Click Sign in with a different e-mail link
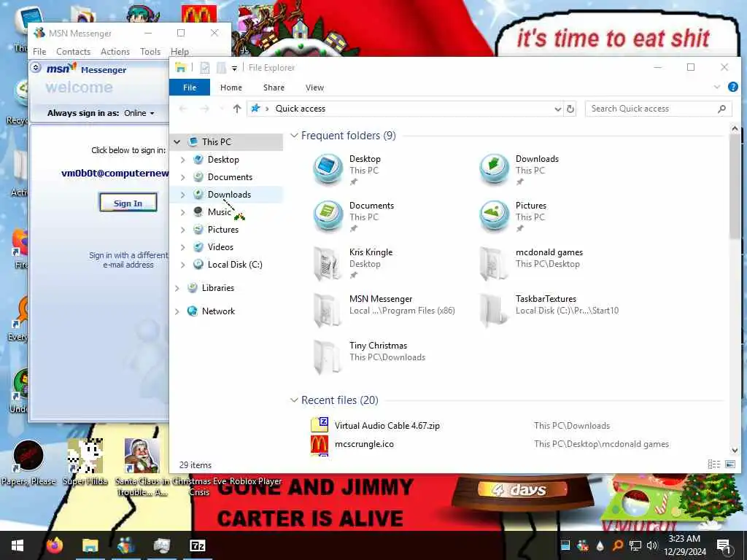The image size is (747, 560). click(128, 260)
